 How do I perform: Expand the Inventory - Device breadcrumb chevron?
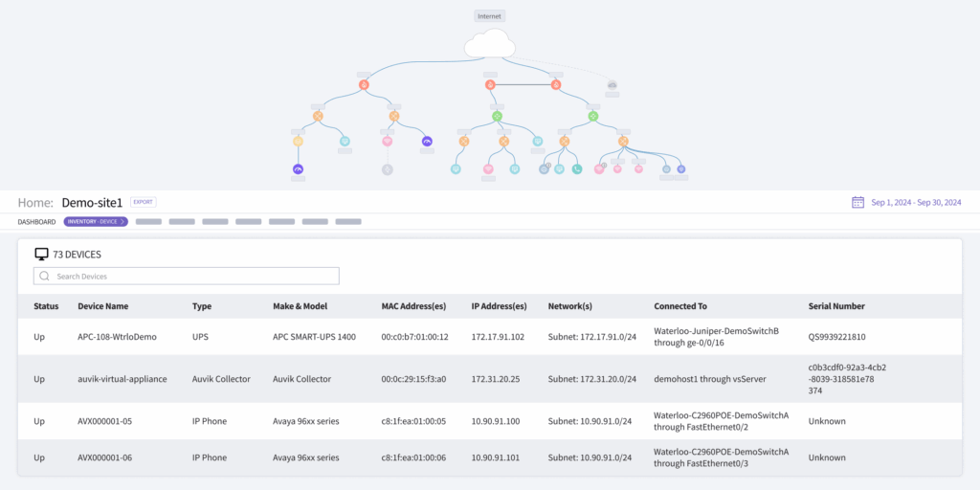[x=123, y=222]
